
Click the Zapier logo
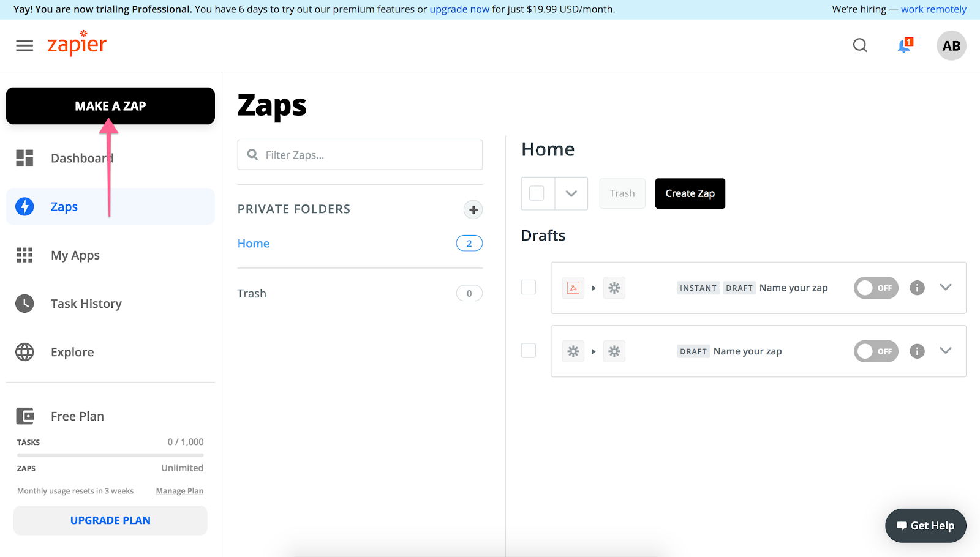click(x=77, y=43)
